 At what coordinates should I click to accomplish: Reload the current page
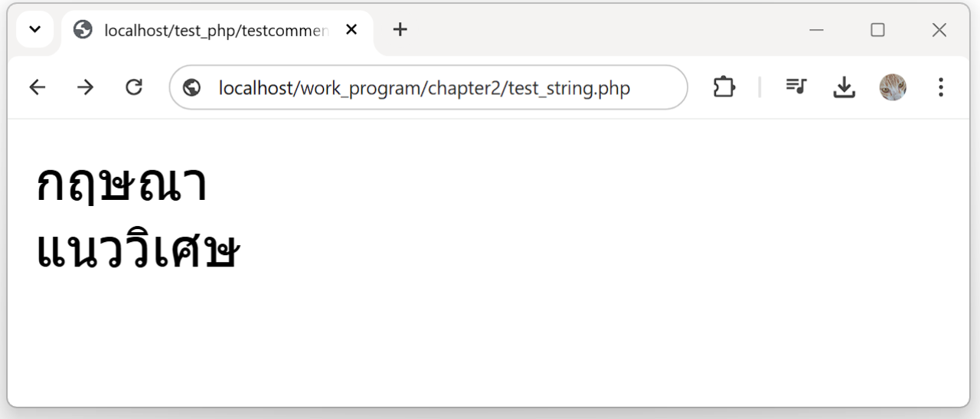coord(134,87)
